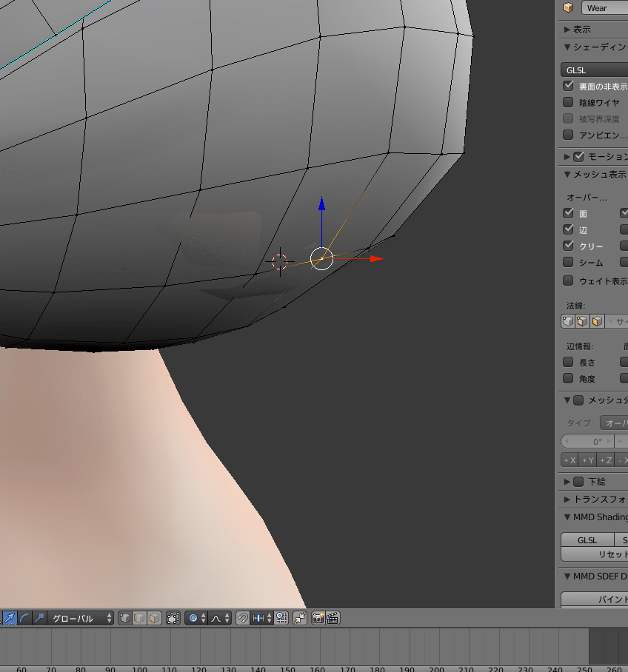
Task: Click the リセット button
Action: coord(595,554)
